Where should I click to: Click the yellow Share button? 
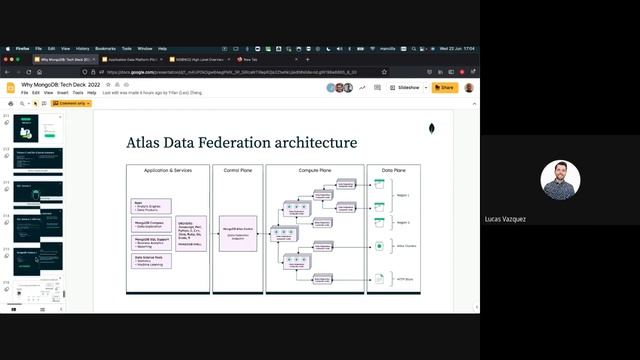coord(444,88)
